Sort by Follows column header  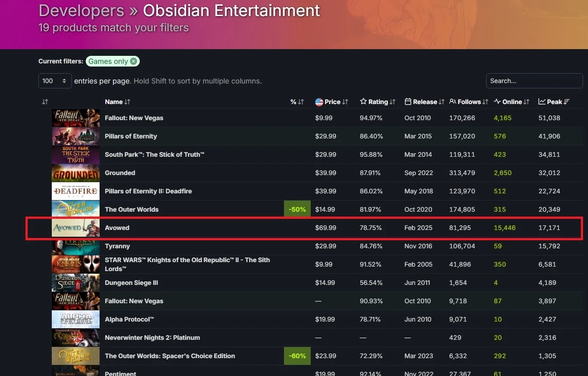click(469, 102)
